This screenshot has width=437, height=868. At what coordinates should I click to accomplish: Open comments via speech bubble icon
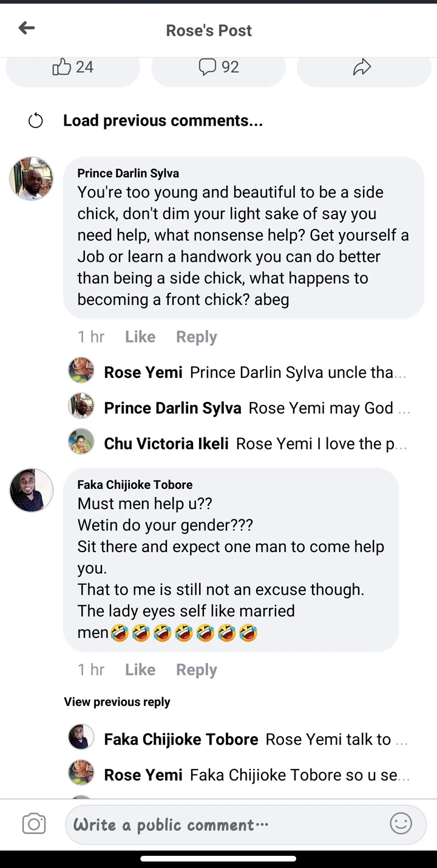[x=208, y=67]
